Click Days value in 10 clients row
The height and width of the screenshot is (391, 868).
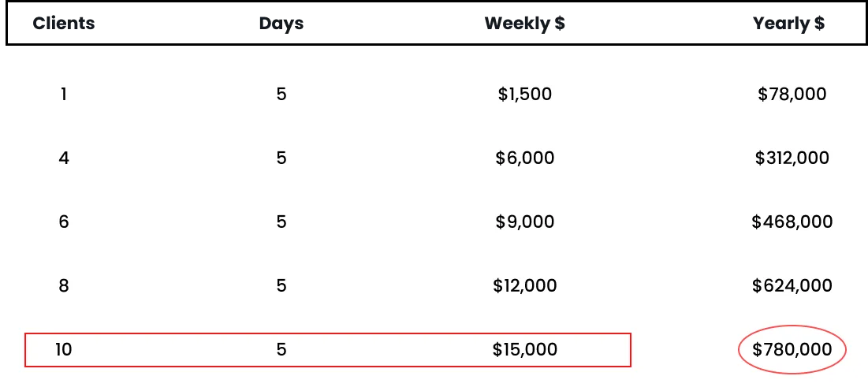tap(281, 349)
